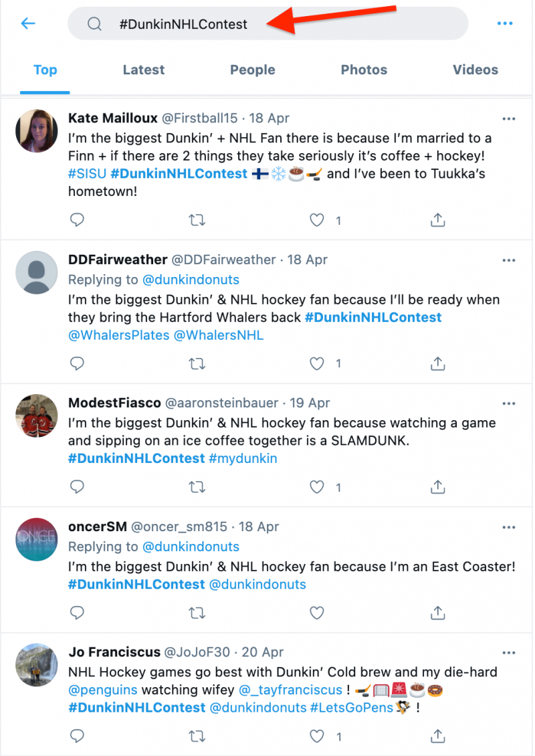Share oncerSM's tweet
The width and height of the screenshot is (535, 756).
(437, 613)
